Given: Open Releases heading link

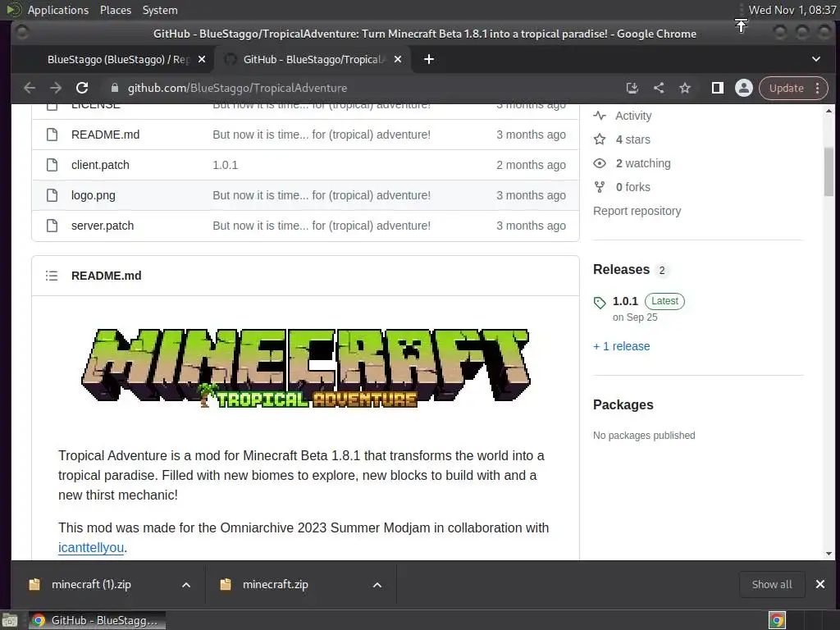Looking at the screenshot, I should [622, 269].
